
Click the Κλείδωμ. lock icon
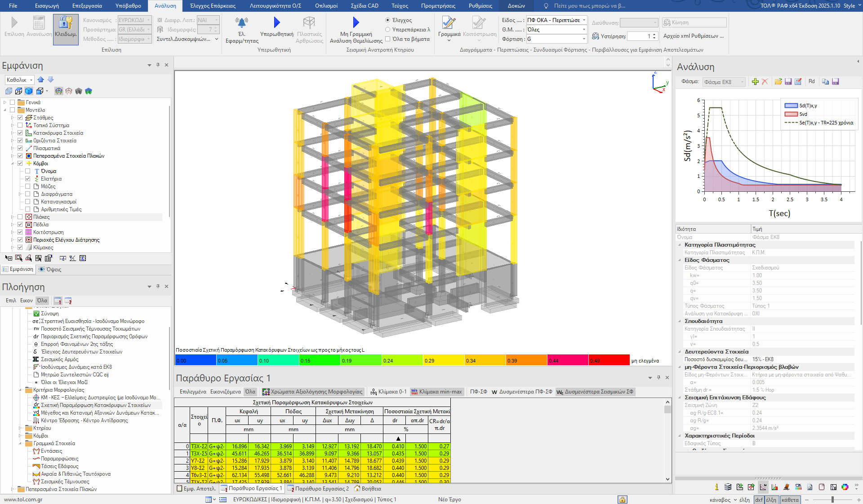click(x=66, y=22)
